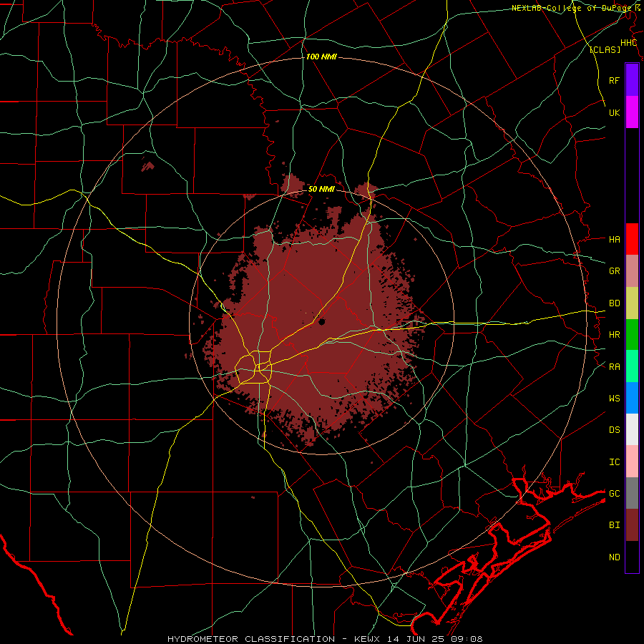Click the UK legend label
Screen dimensions: 644x644
[x=615, y=112]
